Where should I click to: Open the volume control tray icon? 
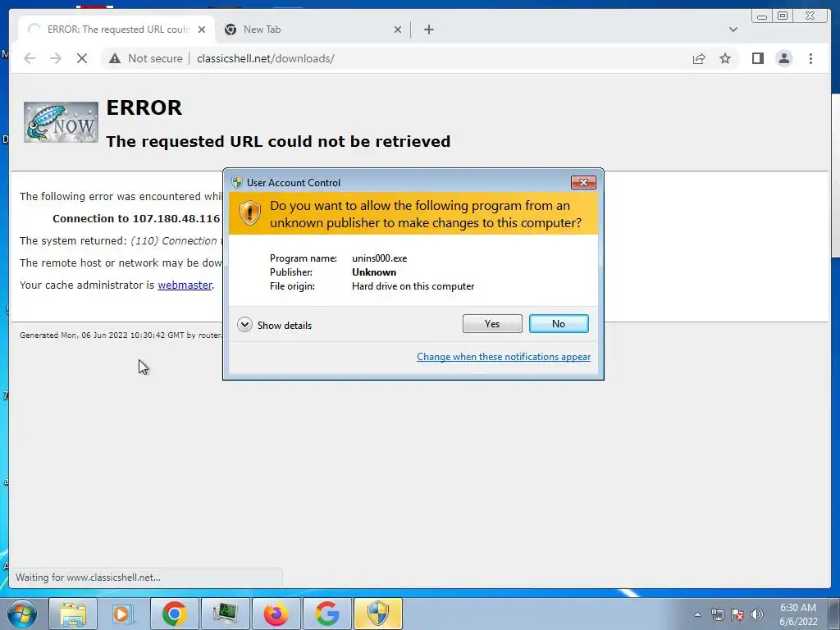[757, 614]
